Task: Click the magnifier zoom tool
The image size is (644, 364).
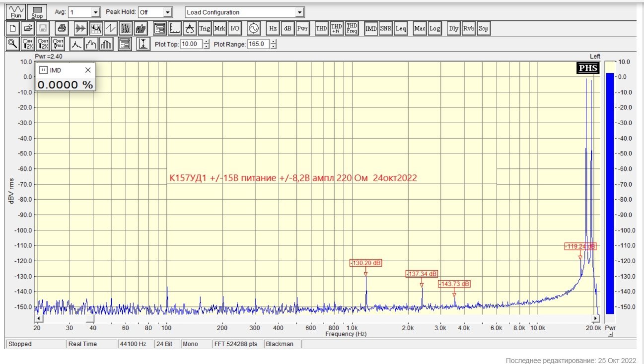Action: [12, 44]
